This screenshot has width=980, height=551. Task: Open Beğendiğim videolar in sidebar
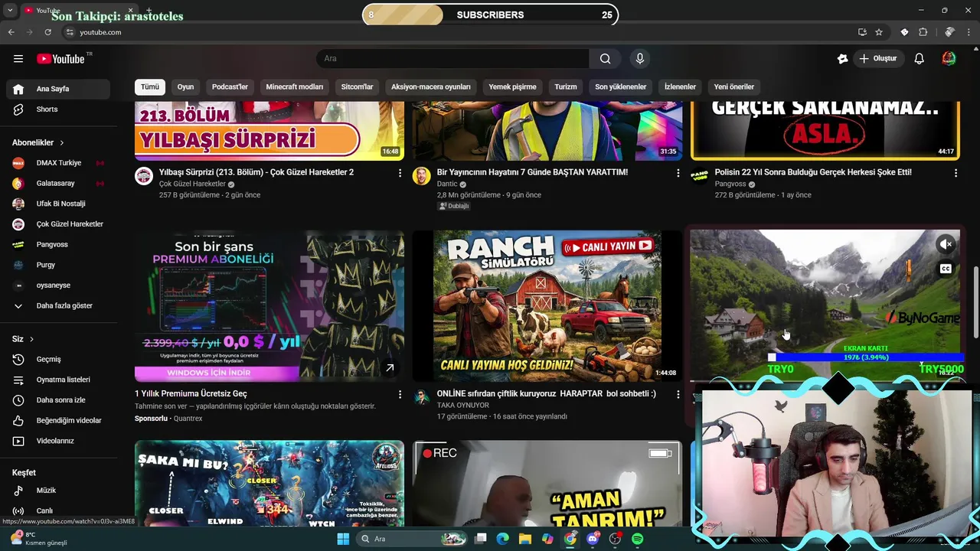[x=57, y=420]
